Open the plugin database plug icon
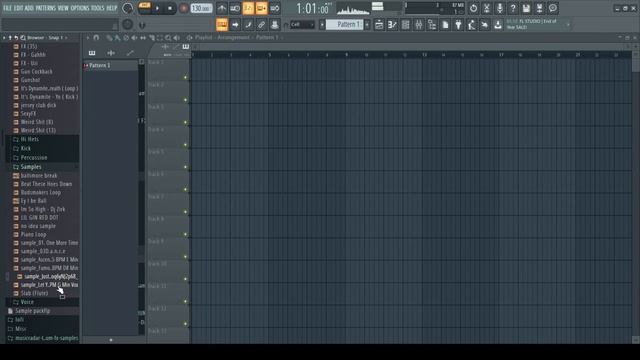The image size is (640, 360). pyautogui.click(x=458, y=25)
